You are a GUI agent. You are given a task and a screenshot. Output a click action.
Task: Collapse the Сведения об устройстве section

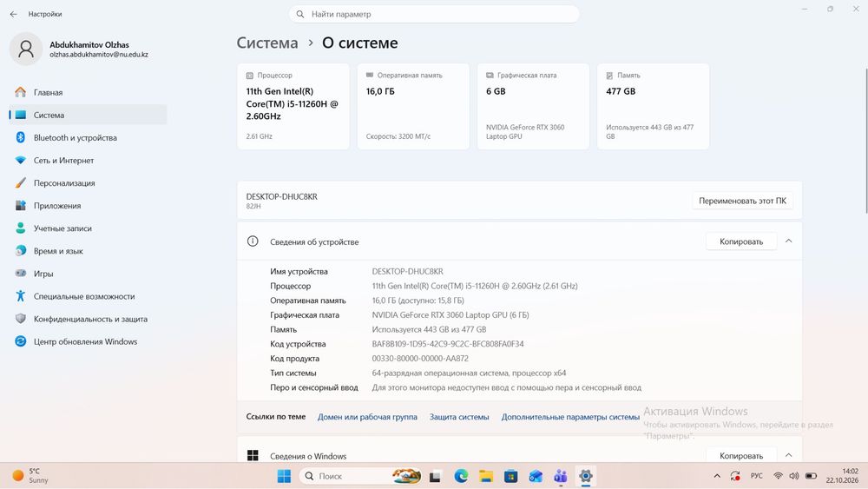click(789, 241)
